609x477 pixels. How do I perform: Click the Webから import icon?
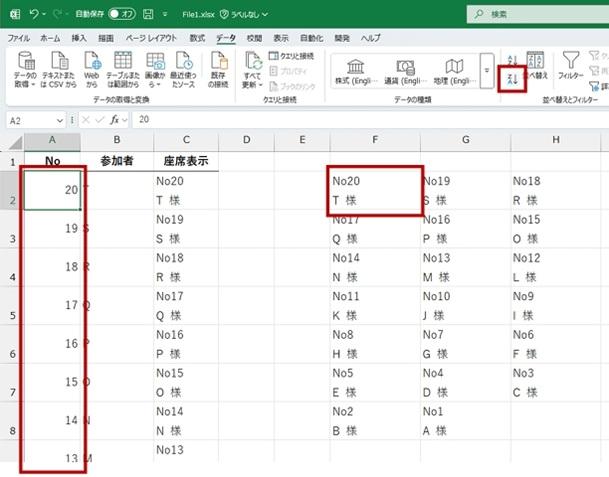coord(91,70)
